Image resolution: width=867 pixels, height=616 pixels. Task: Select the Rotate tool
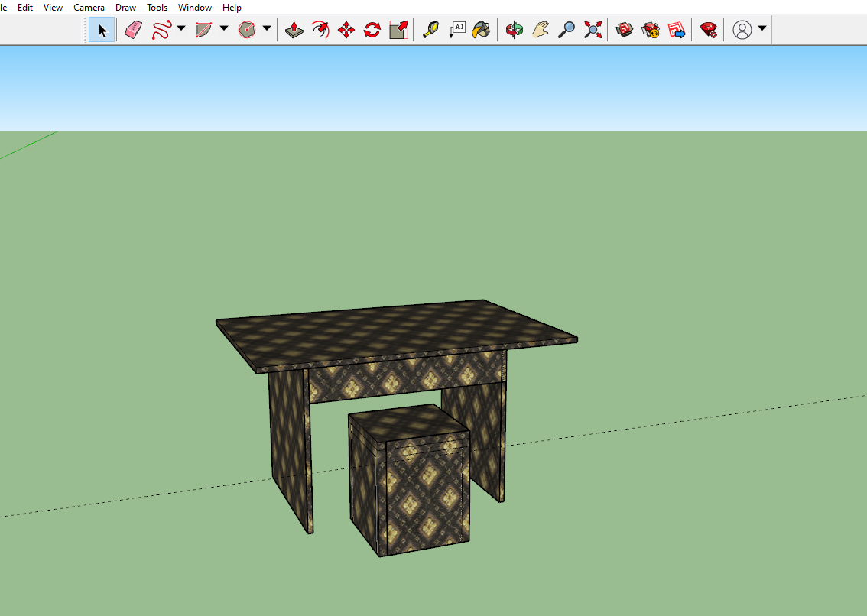click(372, 30)
